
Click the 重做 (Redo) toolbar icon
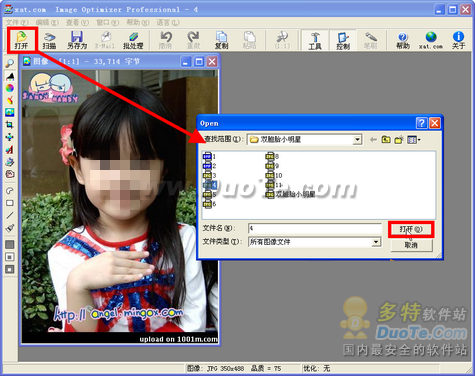(193, 40)
